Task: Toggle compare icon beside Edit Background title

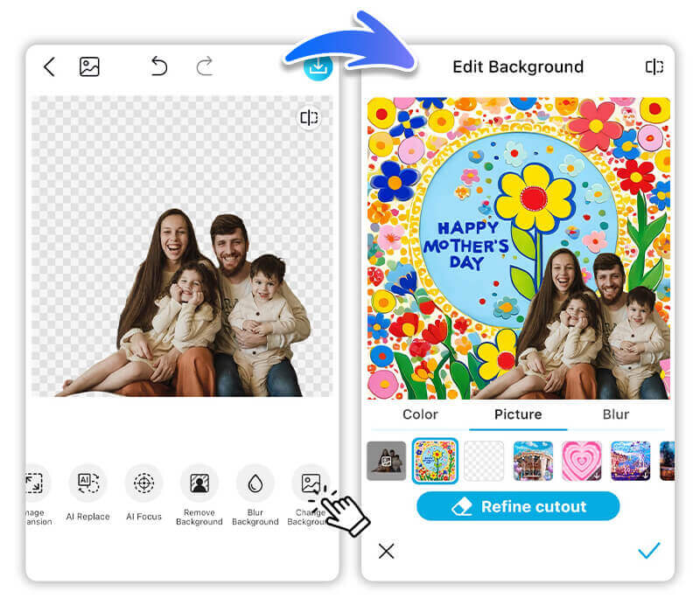Action: tap(654, 67)
